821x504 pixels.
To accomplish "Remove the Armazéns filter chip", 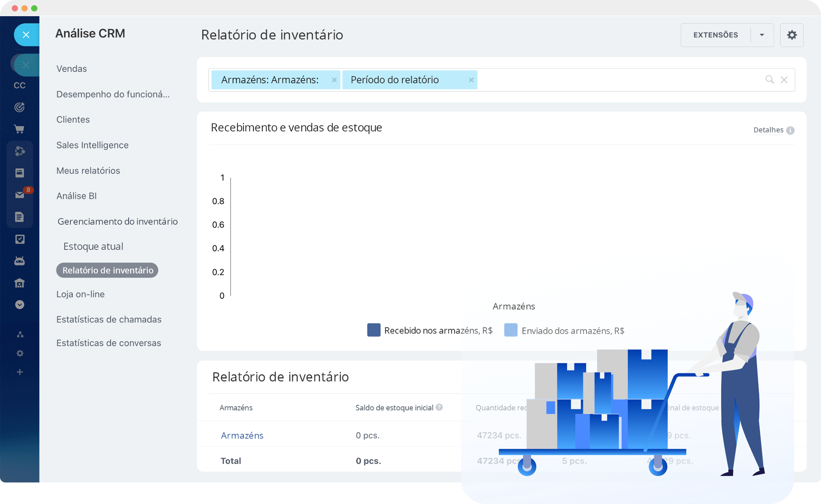I will tap(334, 80).
